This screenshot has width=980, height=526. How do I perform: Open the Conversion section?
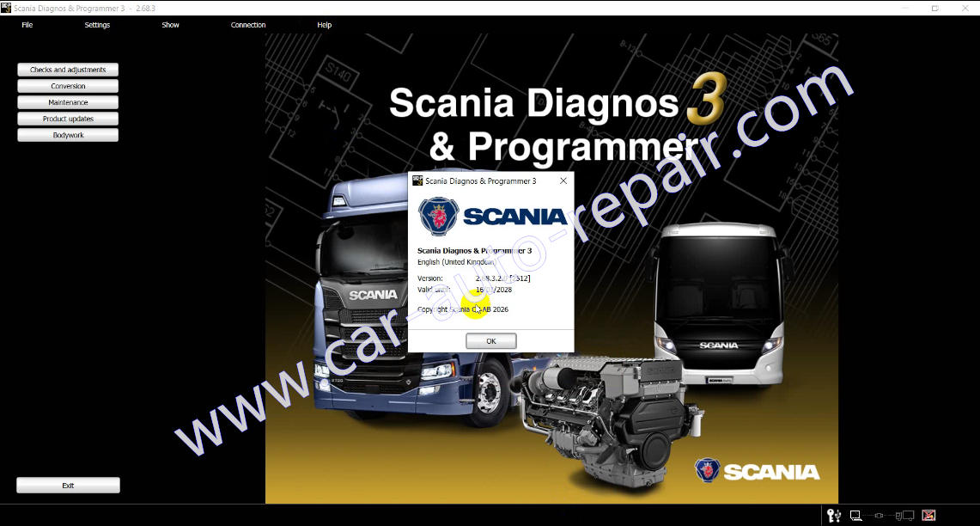pyautogui.click(x=67, y=86)
